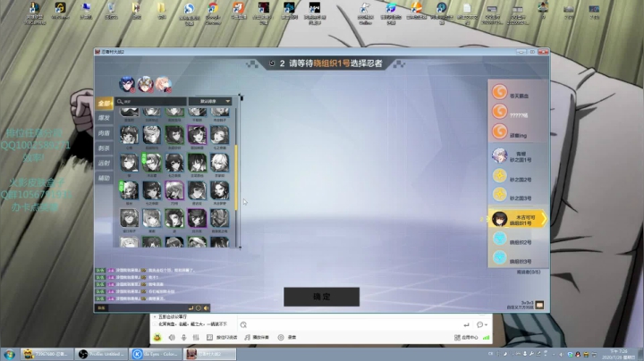Open the spectator chat icon near 3v3v3

(539, 305)
